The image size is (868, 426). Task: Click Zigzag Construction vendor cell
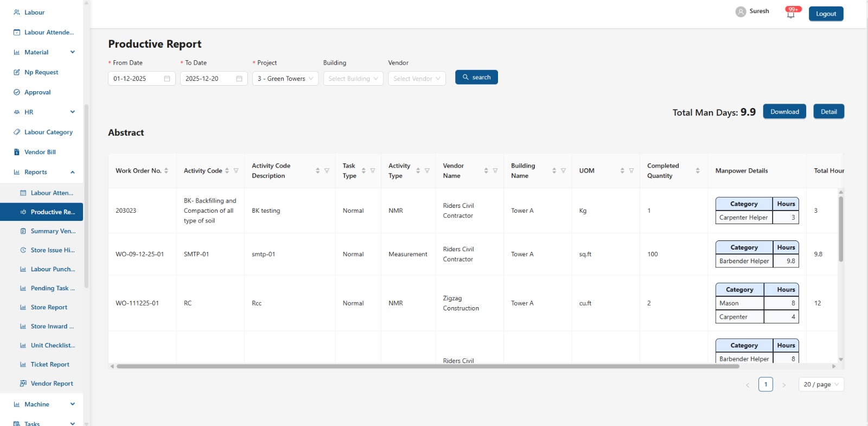[x=469, y=303]
